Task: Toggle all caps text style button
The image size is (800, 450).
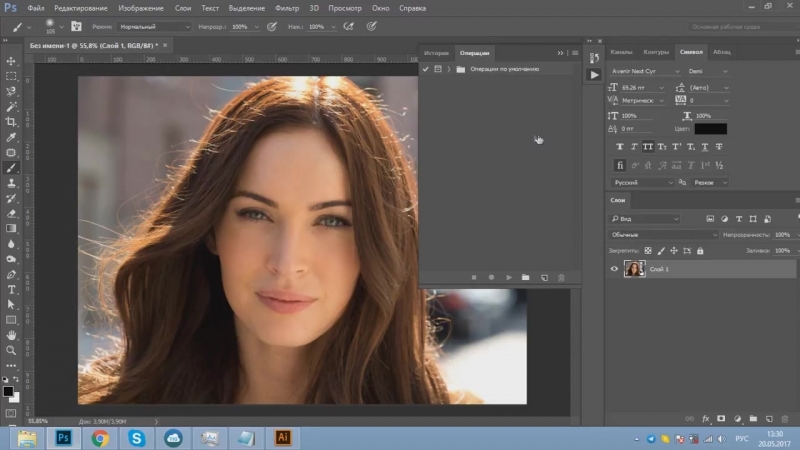Action: point(649,146)
